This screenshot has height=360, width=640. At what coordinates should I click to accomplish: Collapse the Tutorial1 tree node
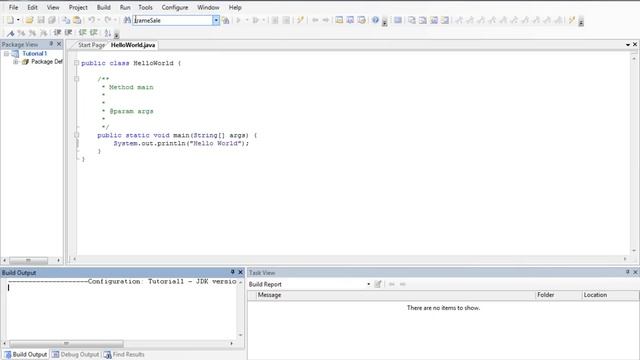click(6, 53)
